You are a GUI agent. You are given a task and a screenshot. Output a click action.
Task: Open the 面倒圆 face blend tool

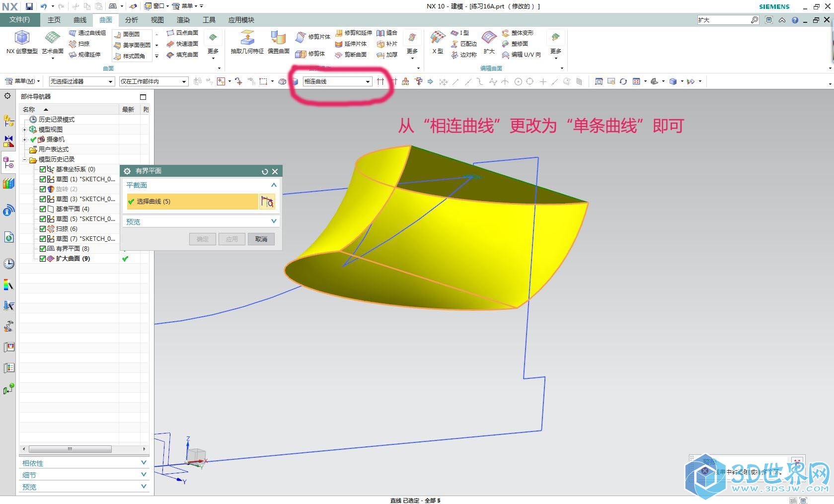click(127, 34)
